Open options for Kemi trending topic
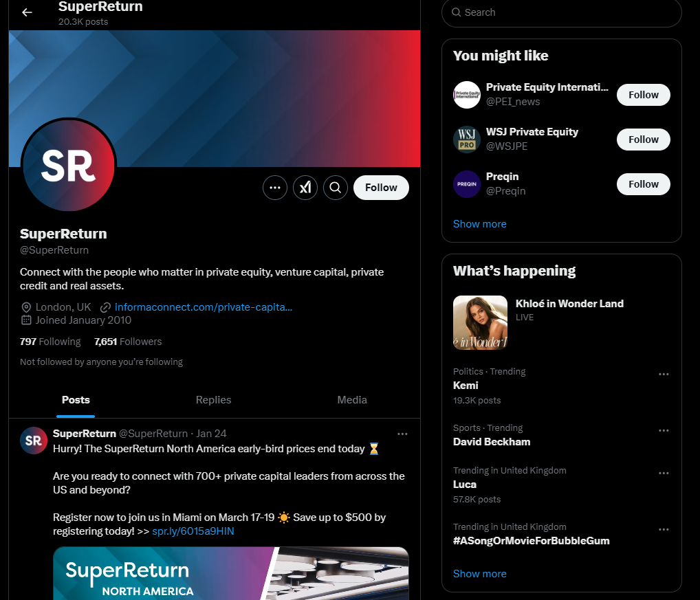The image size is (700, 600). [664, 374]
